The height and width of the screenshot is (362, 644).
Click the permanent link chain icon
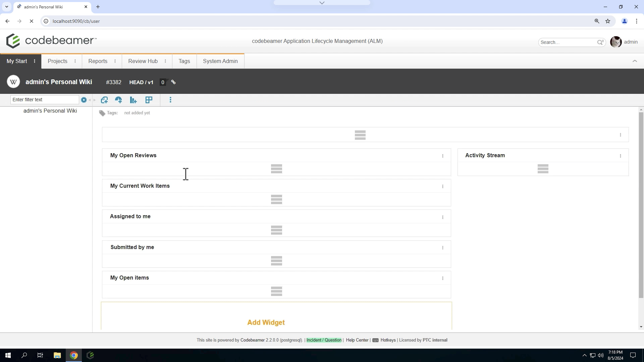coord(173,82)
